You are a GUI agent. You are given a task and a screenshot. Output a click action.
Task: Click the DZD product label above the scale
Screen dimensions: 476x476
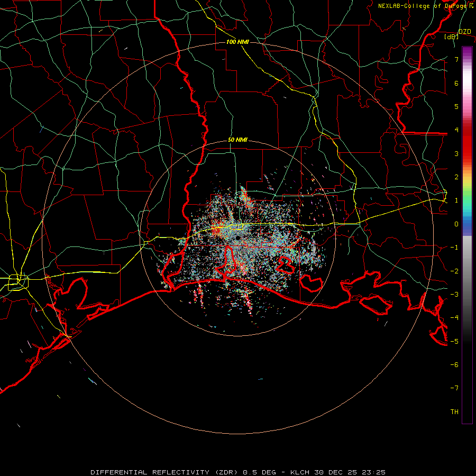465,32
